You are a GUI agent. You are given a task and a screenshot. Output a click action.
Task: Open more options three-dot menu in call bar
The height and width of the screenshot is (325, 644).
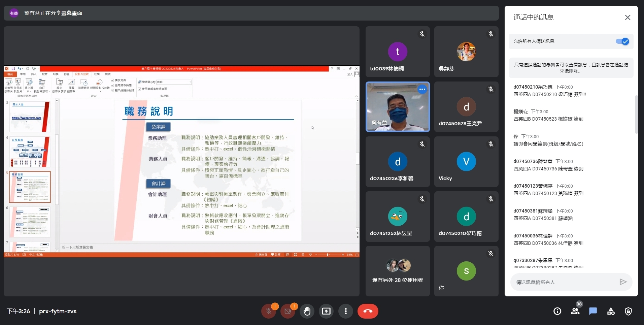(x=345, y=311)
